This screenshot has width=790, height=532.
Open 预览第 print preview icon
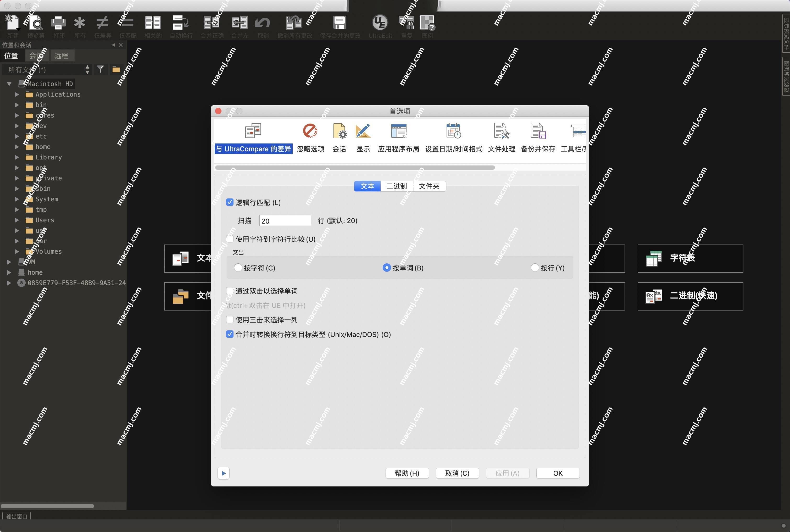[x=35, y=23]
